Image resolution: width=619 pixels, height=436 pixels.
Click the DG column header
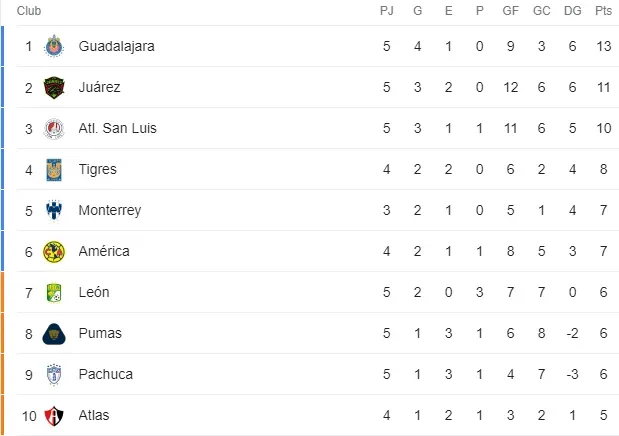tap(572, 11)
